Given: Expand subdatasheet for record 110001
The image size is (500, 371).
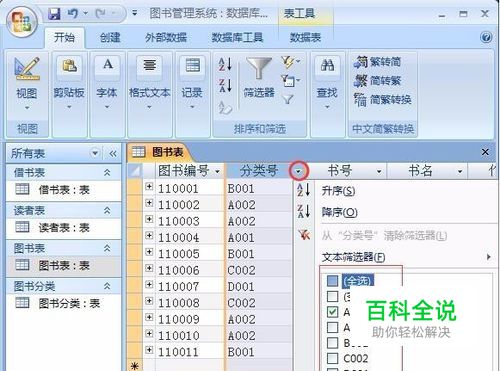Looking at the screenshot, I should click(149, 187).
